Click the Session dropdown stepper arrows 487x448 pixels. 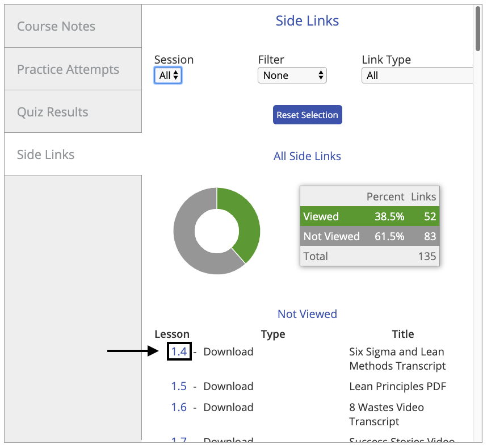click(x=174, y=75)
